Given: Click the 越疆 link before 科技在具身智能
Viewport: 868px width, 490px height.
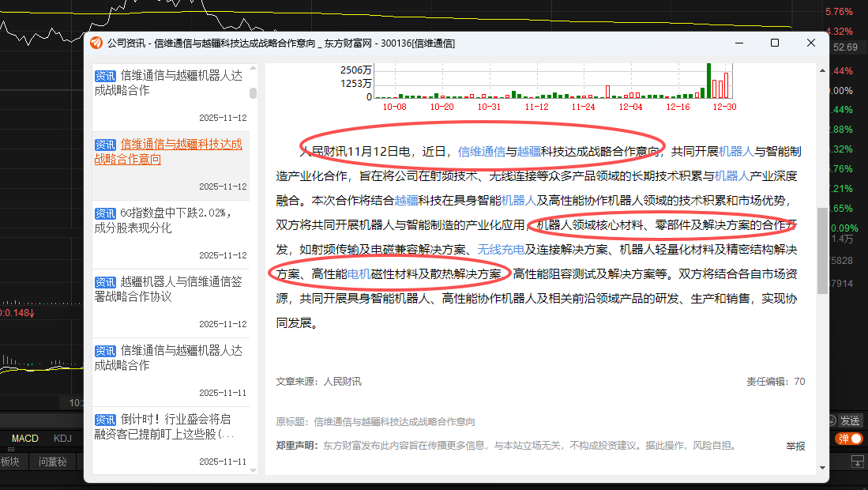Looking at the screenshot, I should click(x=406, y=201).
